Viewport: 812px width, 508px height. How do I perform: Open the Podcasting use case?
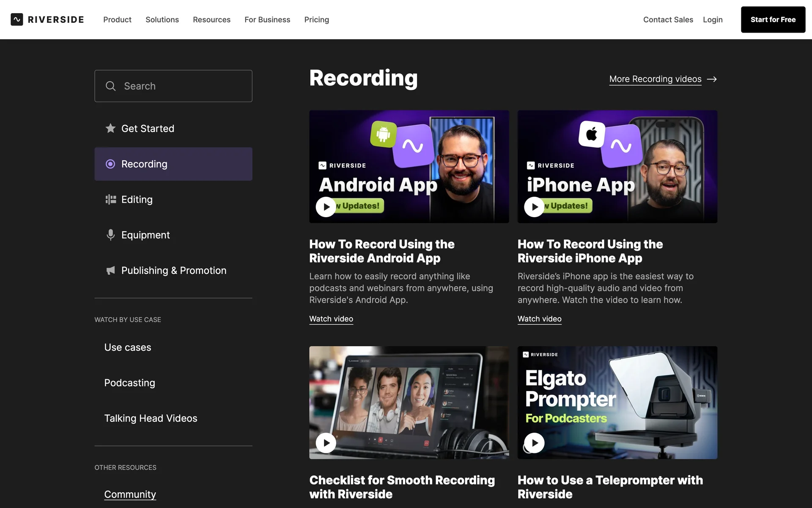click(129, 383)
